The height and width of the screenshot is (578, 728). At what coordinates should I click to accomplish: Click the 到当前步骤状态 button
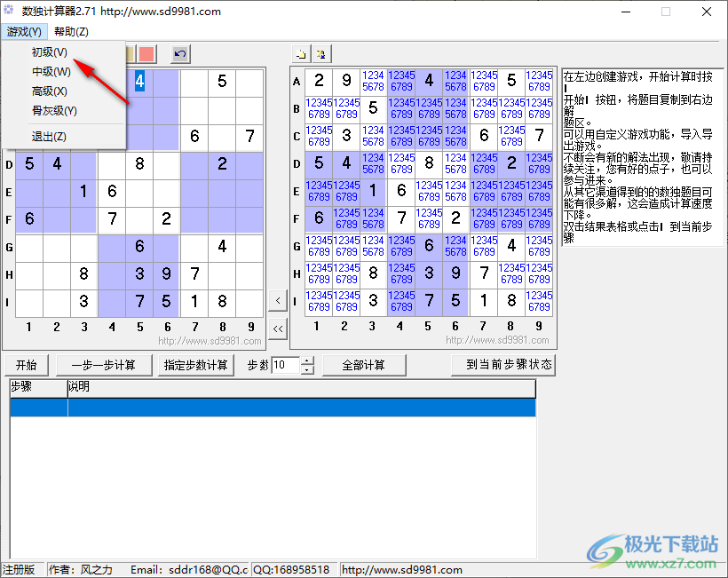[503, 365]
